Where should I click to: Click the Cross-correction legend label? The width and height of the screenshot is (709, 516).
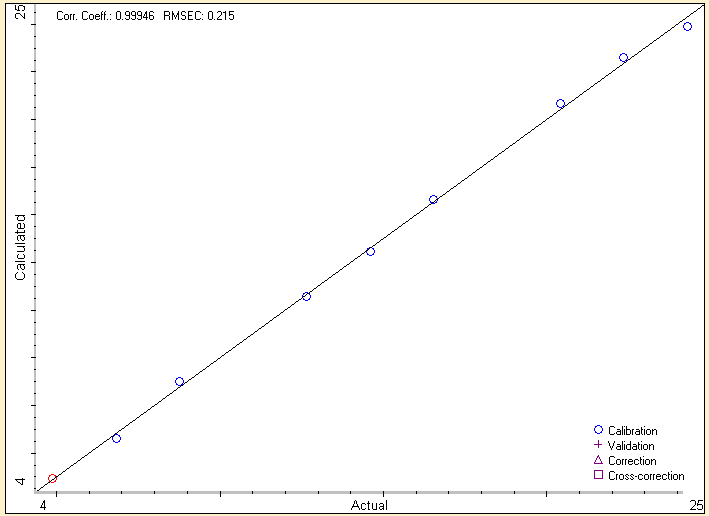[x=646, y=476]
